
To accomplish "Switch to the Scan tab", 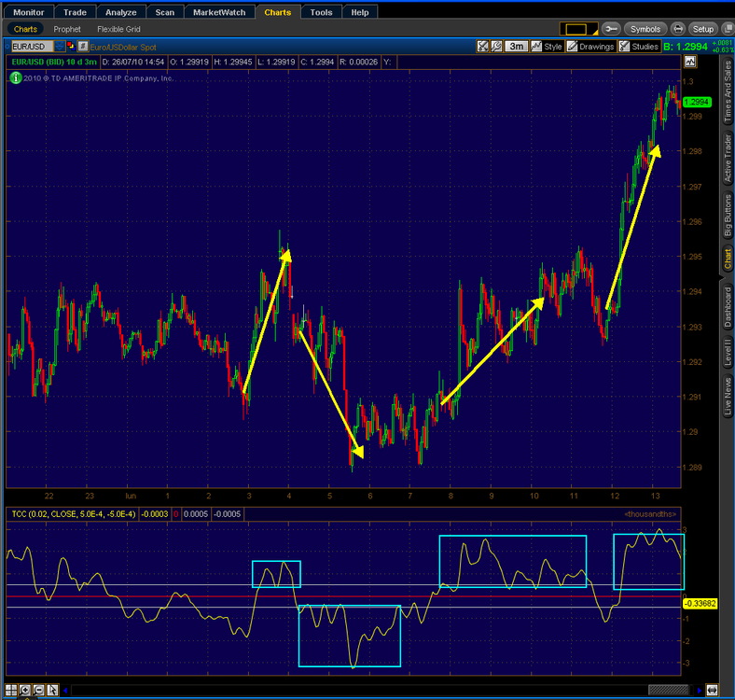I will [x=164, y=12].
